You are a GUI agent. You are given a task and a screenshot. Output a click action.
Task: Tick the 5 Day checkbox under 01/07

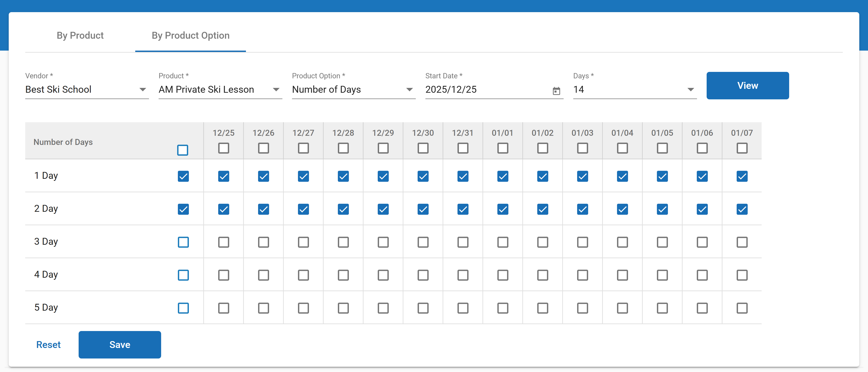pos(742,308)
